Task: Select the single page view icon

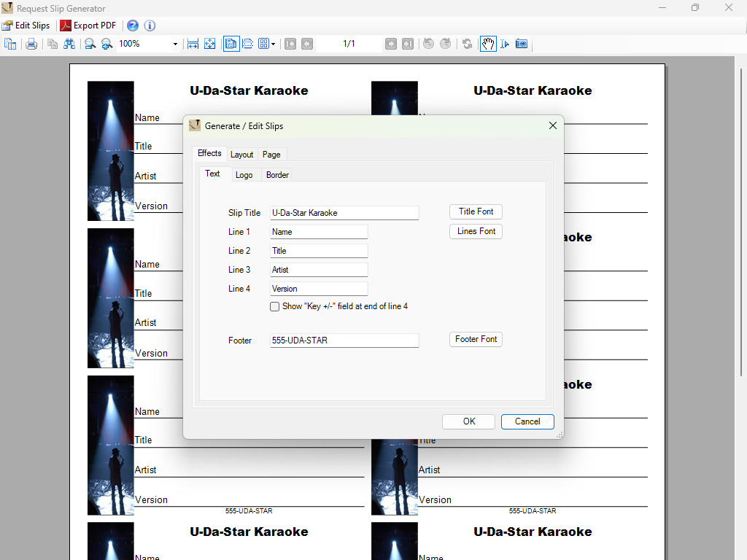Action: click(x=231, y=44)
